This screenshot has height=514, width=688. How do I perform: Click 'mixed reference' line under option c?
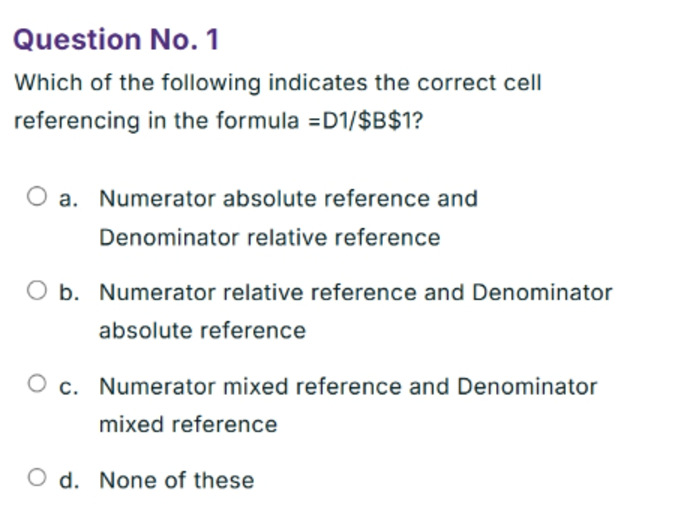[189, 425]
